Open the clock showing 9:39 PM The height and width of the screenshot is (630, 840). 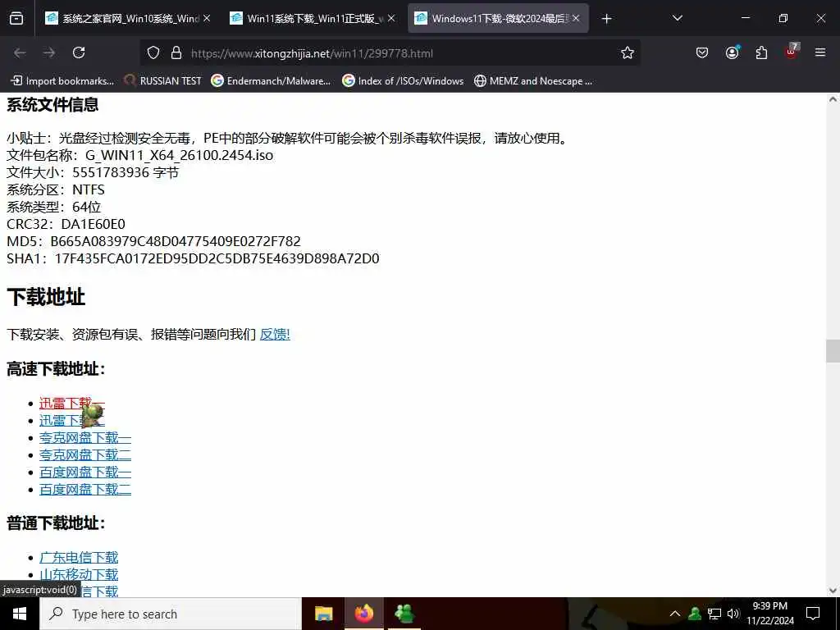tap(769, 614)
